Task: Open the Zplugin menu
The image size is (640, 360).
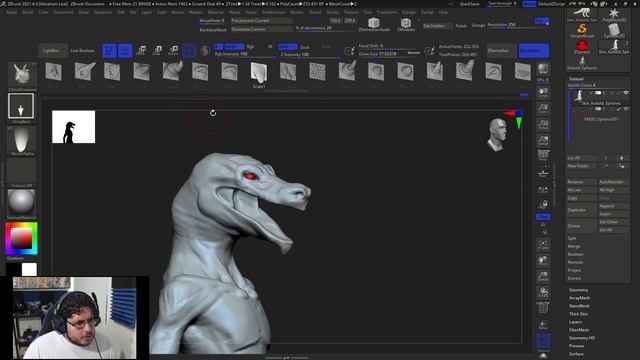Action: 409,12
